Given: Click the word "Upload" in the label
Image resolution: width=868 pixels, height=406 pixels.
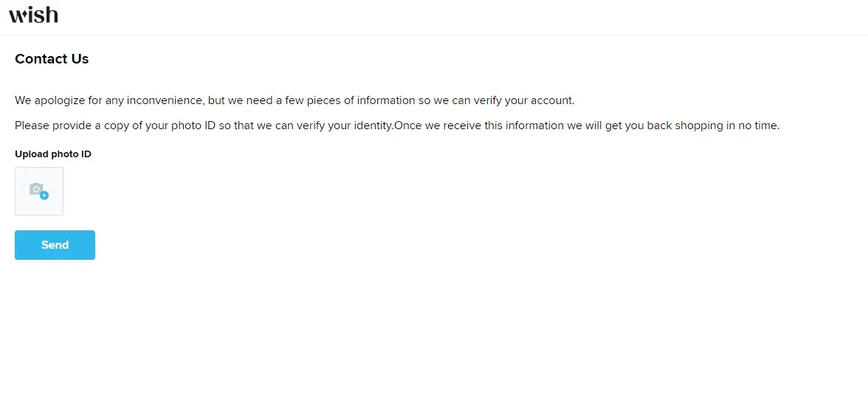Looking at the screenshot, I should tap(31, 154).
